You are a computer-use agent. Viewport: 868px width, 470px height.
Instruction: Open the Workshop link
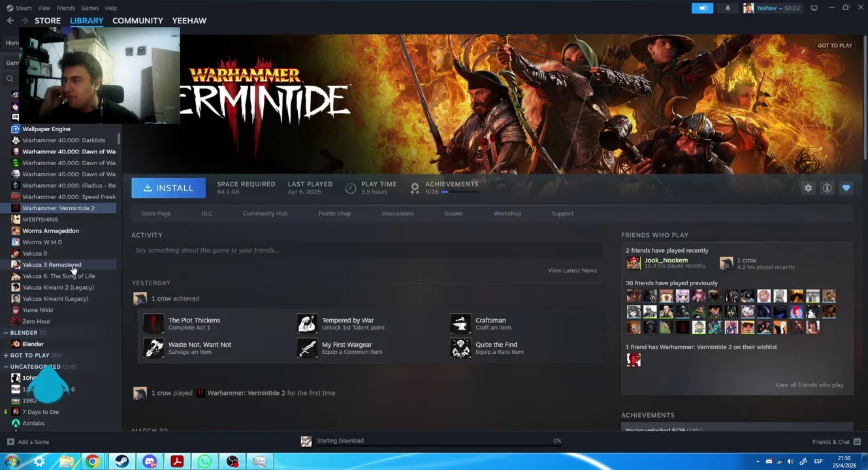click(507, 213)
